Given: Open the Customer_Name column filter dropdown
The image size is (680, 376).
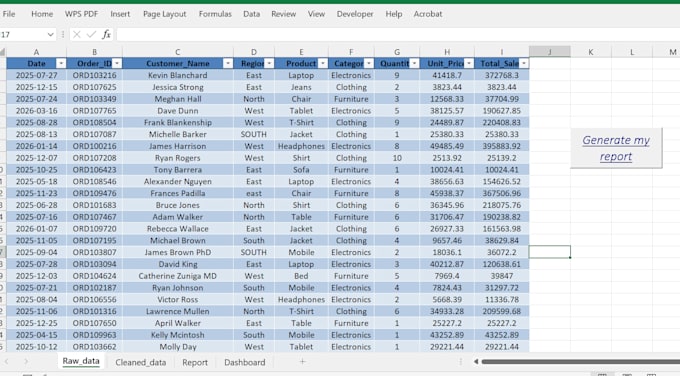Looking at the screenshot, I should [x=228, y=63].
